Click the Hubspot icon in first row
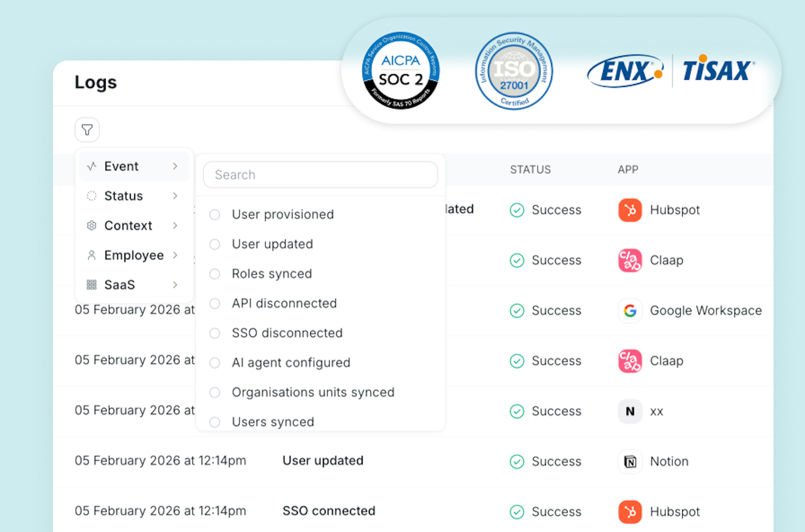Image resolution: width=805 pixels, height=532 pixels. tap(630, 210)
